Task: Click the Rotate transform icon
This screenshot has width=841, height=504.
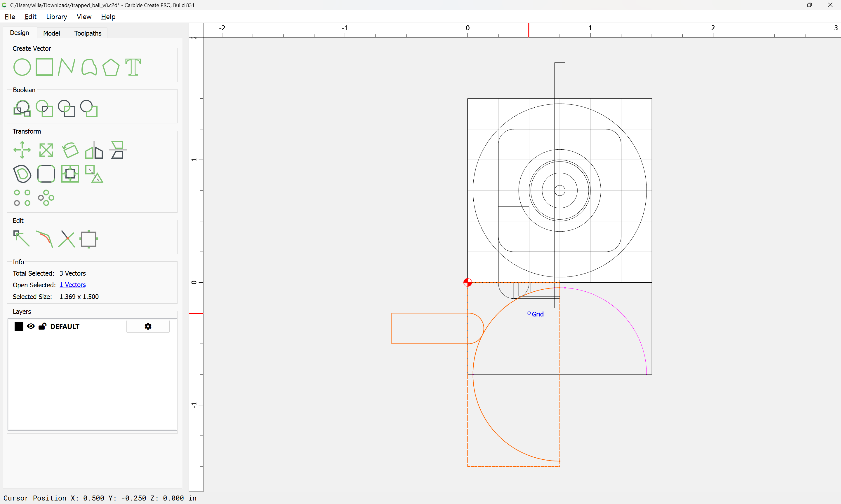Action: click(70, 150)
